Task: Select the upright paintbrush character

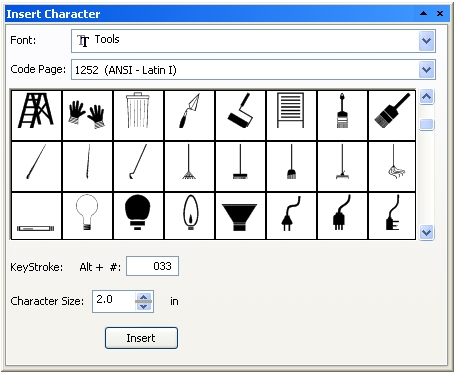Action: point(342,115)
